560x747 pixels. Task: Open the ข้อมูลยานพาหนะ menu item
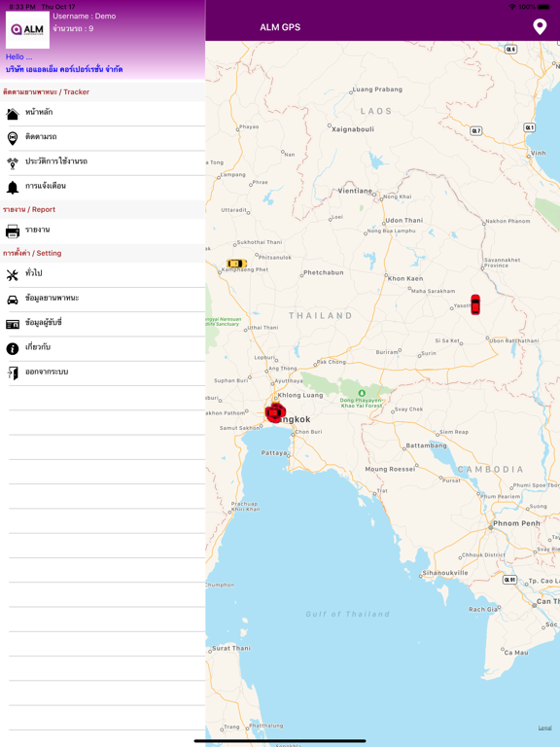(102, 300)
